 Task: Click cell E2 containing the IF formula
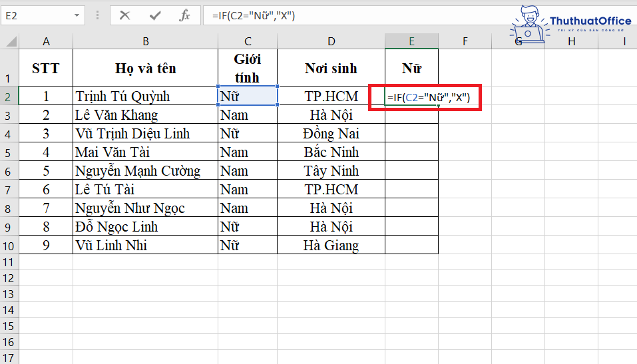[x=411, y=96]
